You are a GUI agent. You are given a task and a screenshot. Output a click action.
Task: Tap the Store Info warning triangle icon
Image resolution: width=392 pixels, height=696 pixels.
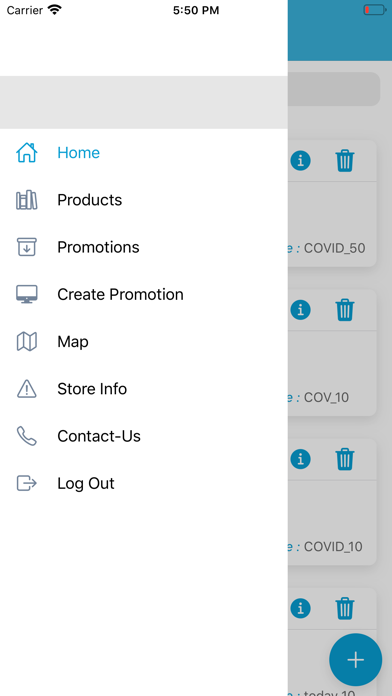27,389
